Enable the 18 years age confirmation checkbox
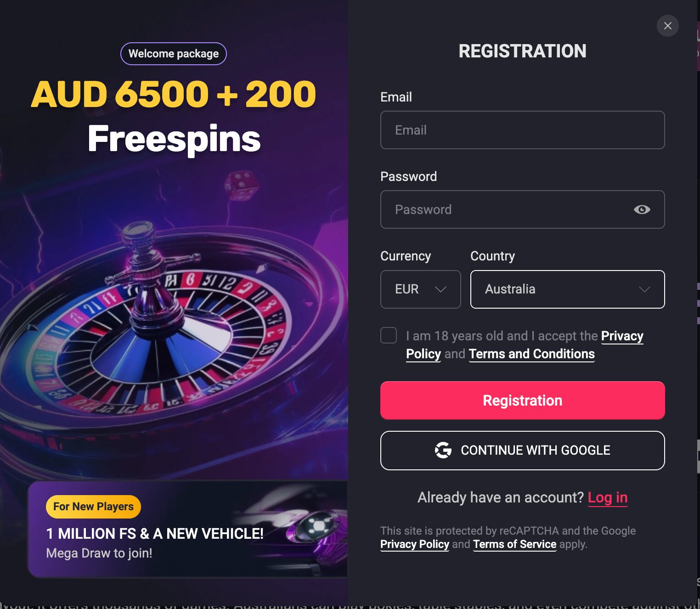This screenshot has width=700, height=609. coord(388,335)
